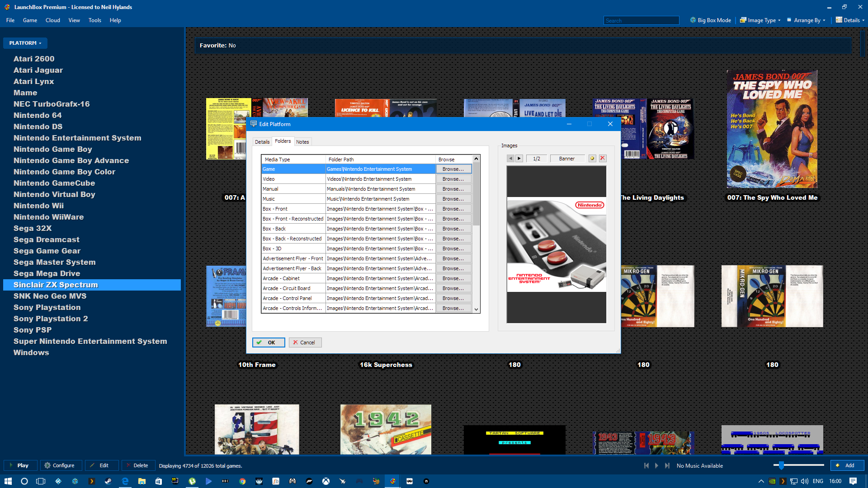The image size is (868, 488).
Task: Select the Sega Dreamcast platform
Action: pyautogui.click(x=46, y=239)
